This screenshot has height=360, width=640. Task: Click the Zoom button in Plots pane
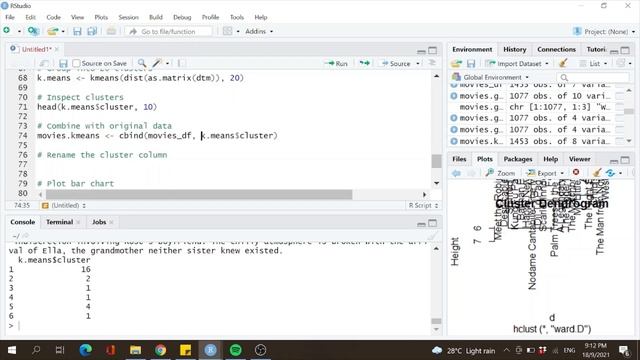pyautogui.click(x=500, y=173)
